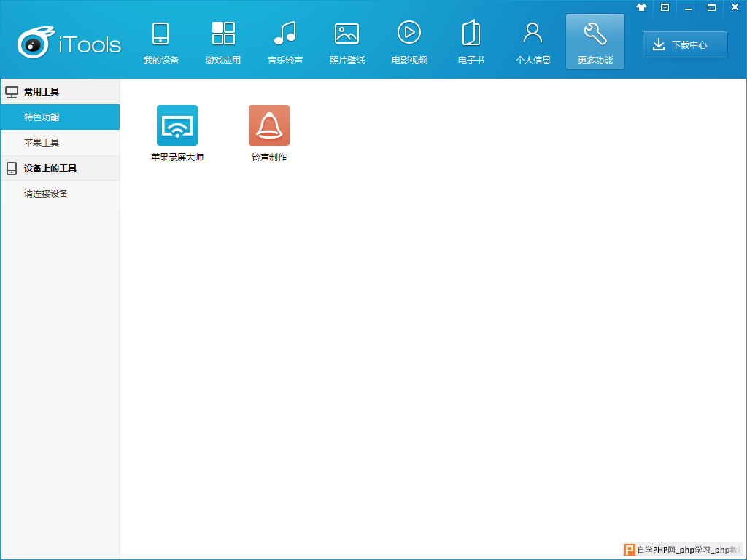Click the 苹果录屏大师 label text
This screenshot has height=560, width=747.
pyautogui.click(x=177, y=157)
